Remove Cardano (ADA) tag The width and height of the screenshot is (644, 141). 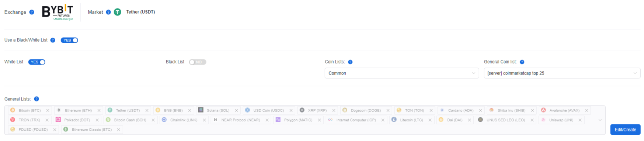pos(480,110)
